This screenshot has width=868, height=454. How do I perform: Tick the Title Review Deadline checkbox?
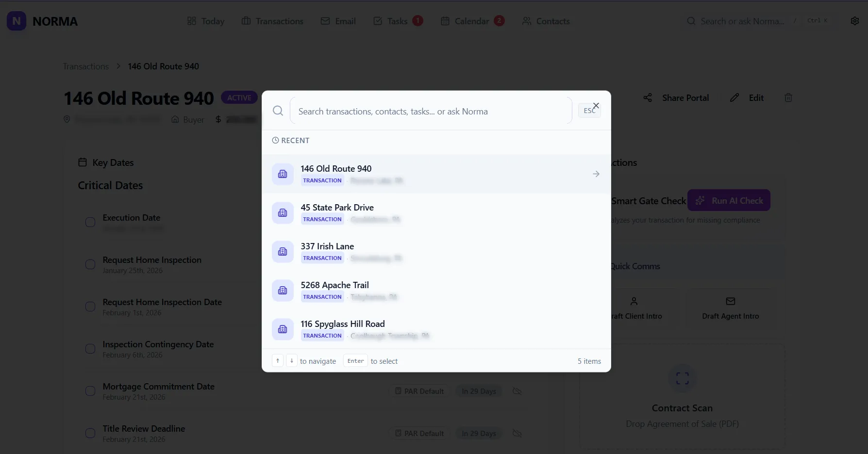(90, 433)
